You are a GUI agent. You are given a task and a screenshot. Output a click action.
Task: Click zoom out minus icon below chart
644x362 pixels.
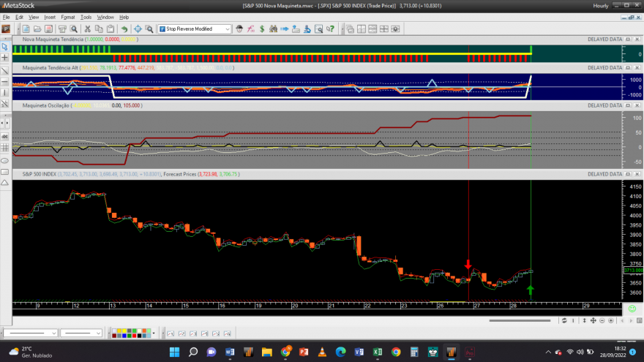[602, 320]
